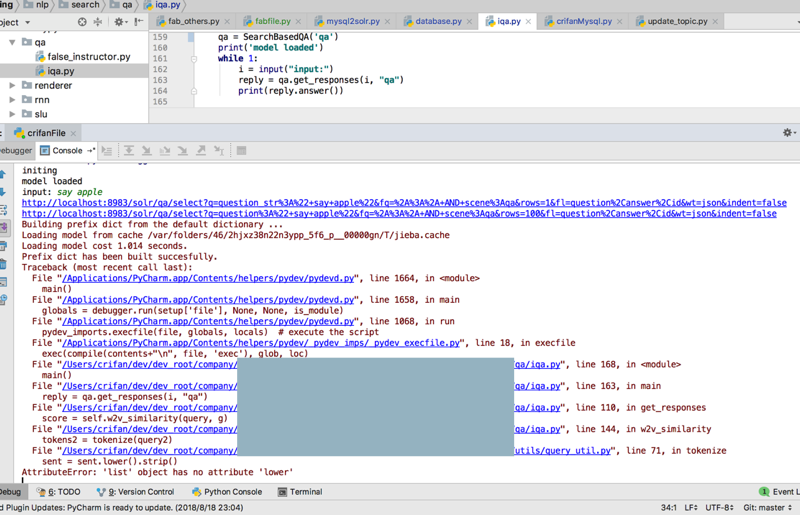
Task: Open first localhost solr question_str URL link
Action: tap(404, 203)
